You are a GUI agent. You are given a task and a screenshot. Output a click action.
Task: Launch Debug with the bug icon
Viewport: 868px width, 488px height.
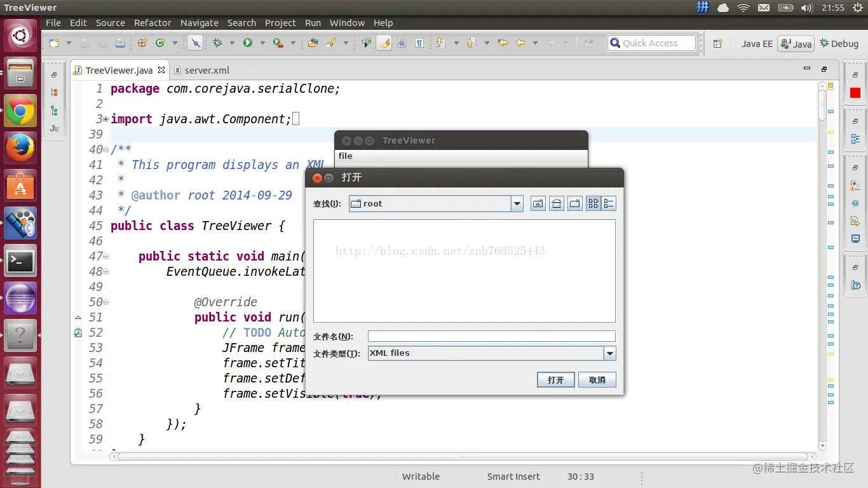[218, 43]
